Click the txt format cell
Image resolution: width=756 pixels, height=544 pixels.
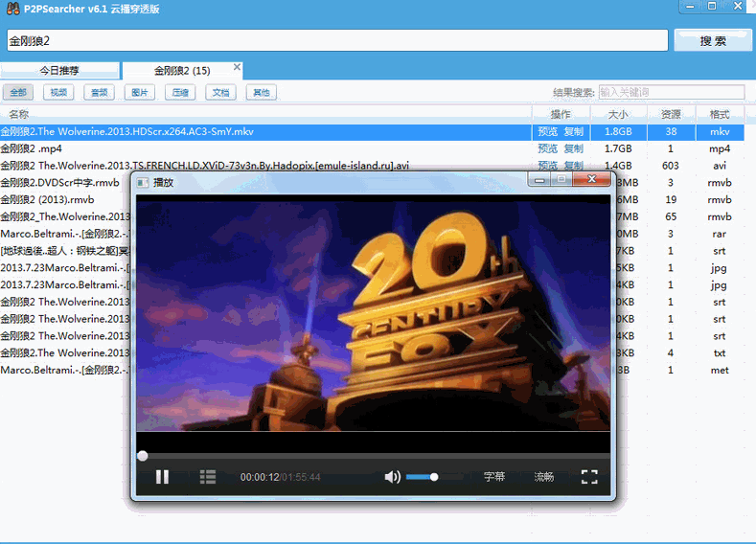click(720, 353)
